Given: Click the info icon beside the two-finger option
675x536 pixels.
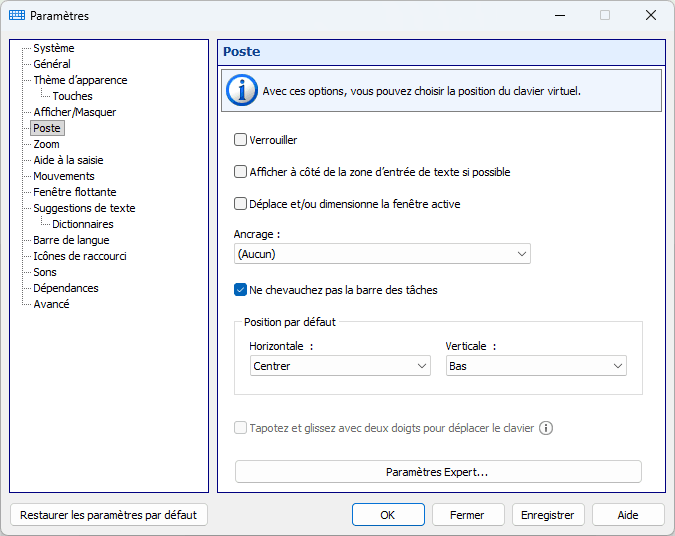Looking at the screenshot, I should (x=546, y=428).
